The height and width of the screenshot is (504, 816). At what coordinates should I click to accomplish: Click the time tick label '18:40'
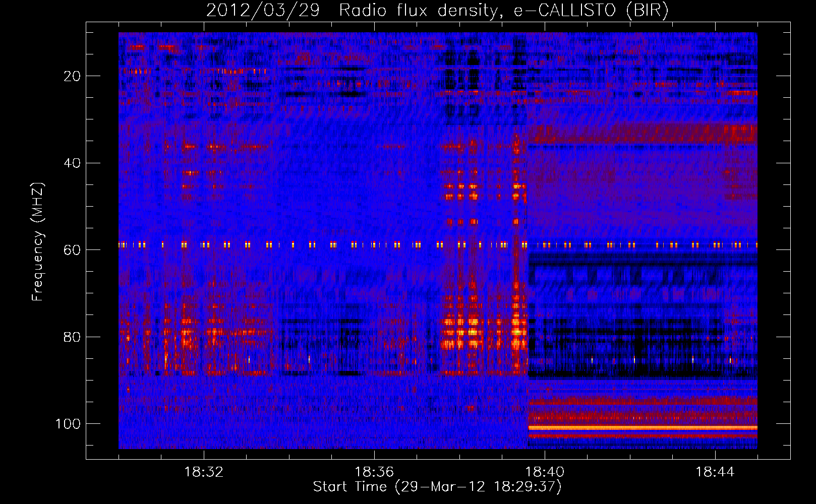pos(545,472)
